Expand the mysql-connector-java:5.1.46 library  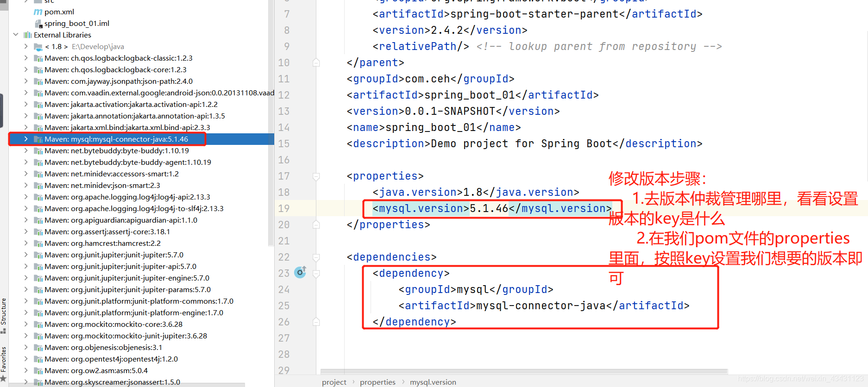point(26,139)
